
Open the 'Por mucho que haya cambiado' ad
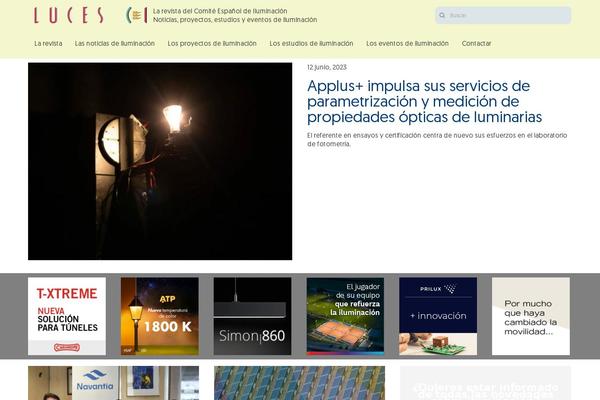click(x=531, y=316)
